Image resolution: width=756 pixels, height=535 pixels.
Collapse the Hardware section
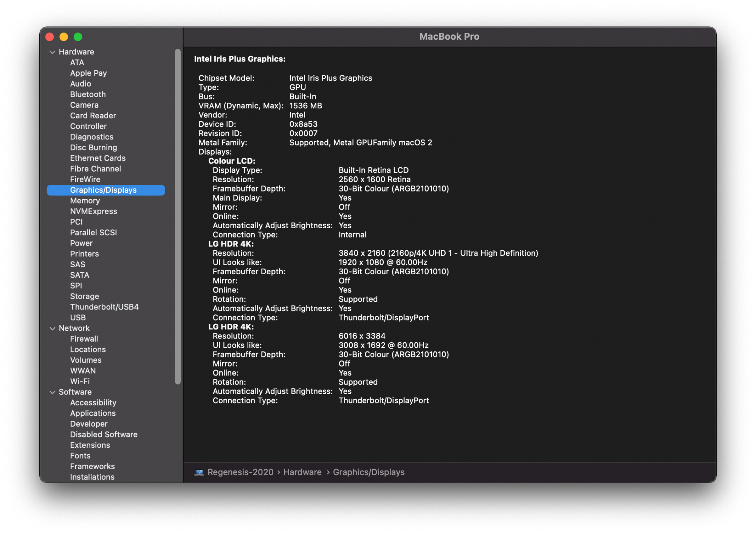point(53,52)
